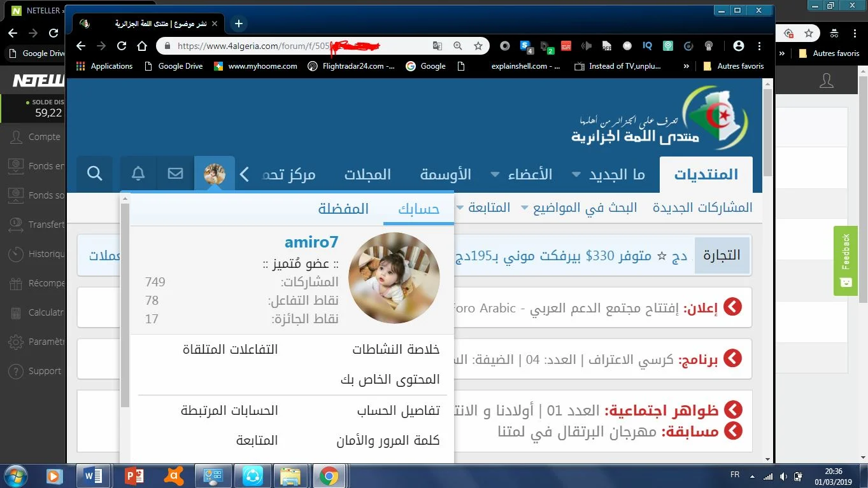
Task: Click the user avatar in navigation bar
Action: (x=215, y=174)
